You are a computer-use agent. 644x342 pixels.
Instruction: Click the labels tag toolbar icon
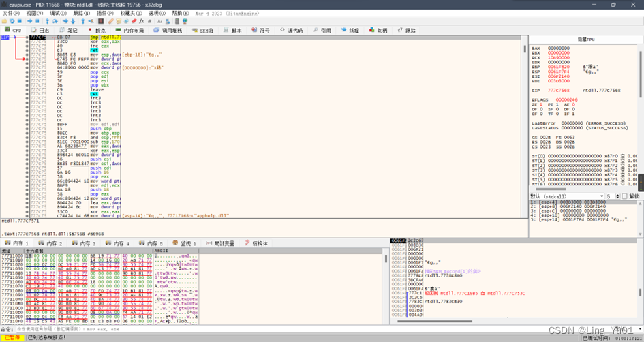coord(127,21)
